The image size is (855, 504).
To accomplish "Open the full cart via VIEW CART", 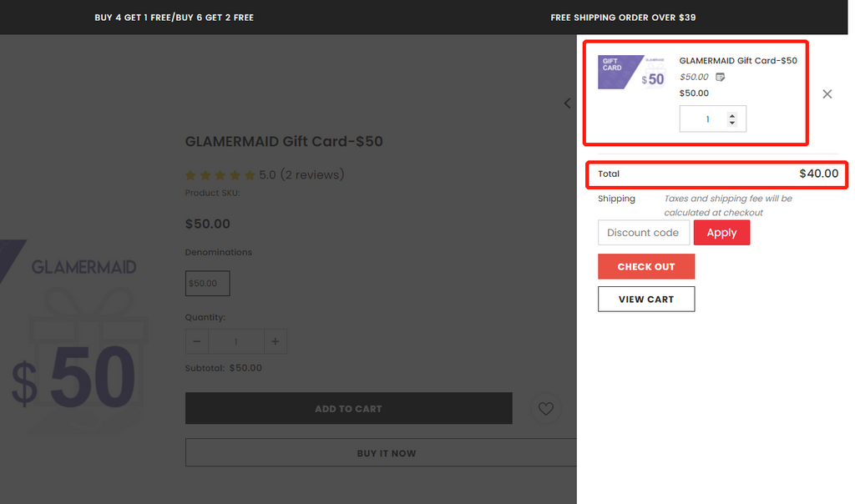I will tap(646, 299).
